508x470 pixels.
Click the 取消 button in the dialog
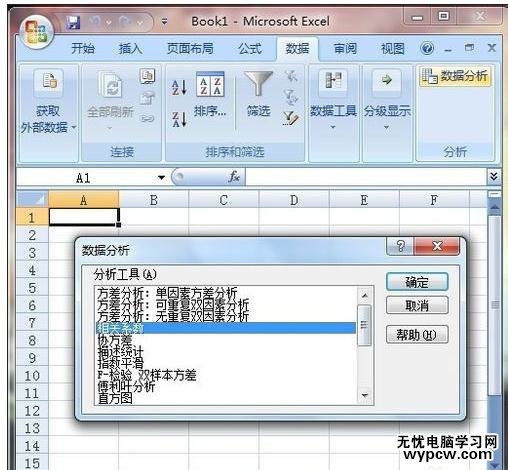(x=417, y=305)
